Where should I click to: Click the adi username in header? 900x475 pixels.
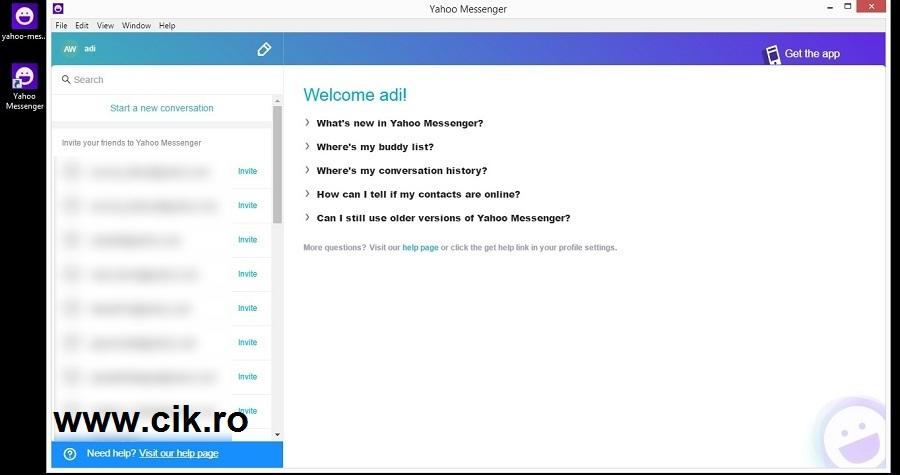tap(90, 49)
